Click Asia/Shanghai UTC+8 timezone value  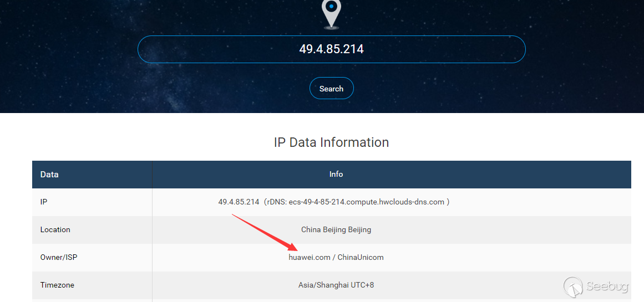336,285
